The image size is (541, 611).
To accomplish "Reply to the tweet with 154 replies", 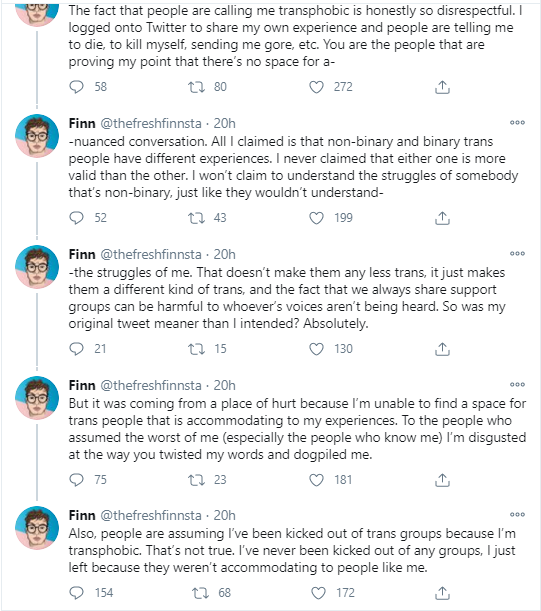I will [x=76, y=593].
